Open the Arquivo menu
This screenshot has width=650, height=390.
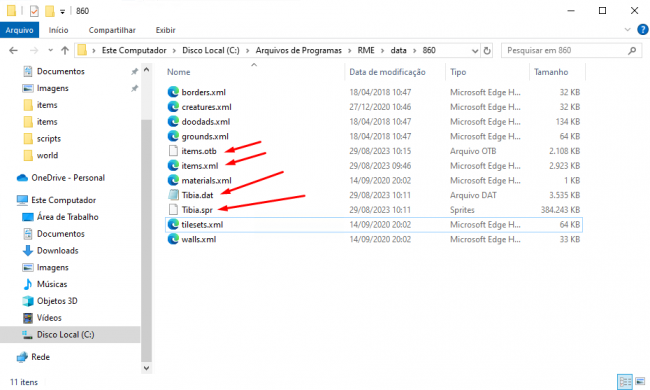[19, 30]
